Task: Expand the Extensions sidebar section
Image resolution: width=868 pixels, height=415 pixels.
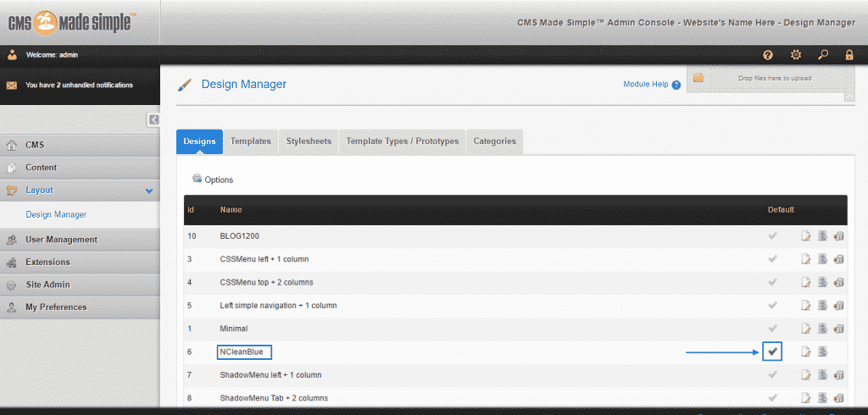Action: [80, 263]
